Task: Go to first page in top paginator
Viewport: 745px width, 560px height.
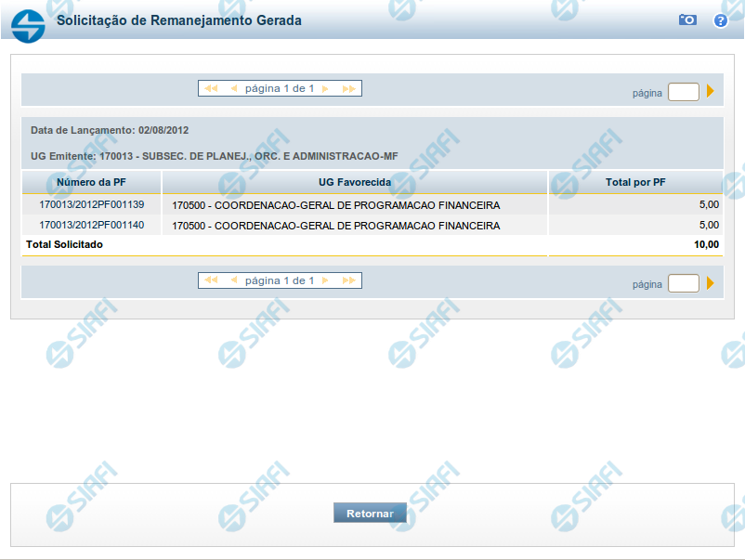Action: pyautogui.click(x=211, y=89)
